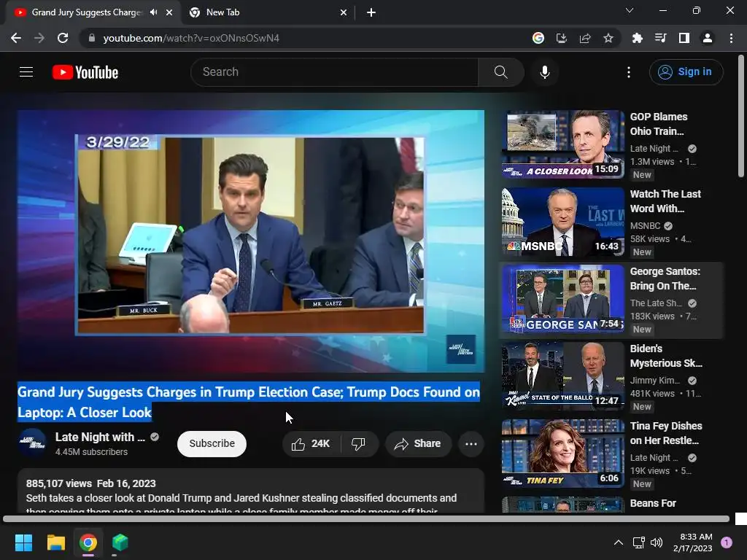Image resolution: width=747 pixels, height=560 pixels.
Task: Open Late Night channel avatar
Action: coord(32,443)
